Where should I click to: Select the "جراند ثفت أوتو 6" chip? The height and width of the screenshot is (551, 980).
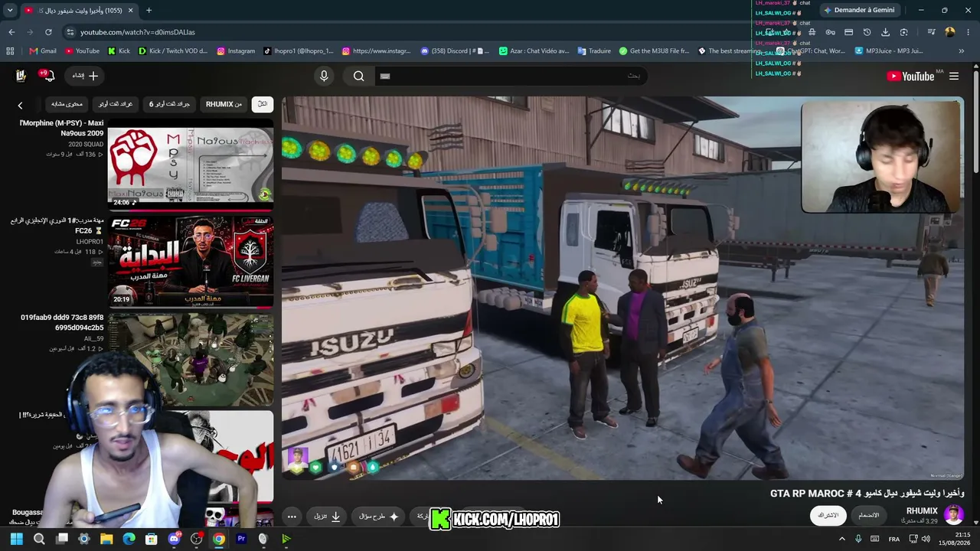pyautogui.click(x=169, y=104)
